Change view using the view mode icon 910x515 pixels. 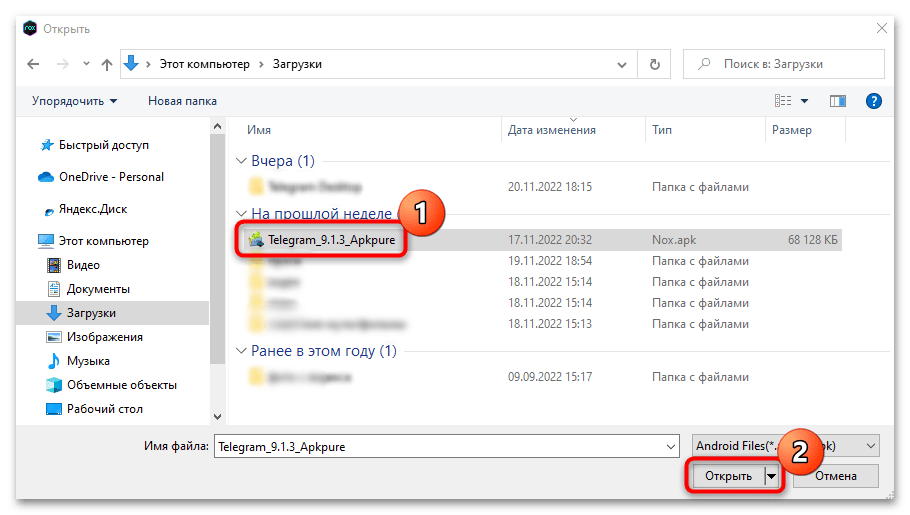pos(783,101)
